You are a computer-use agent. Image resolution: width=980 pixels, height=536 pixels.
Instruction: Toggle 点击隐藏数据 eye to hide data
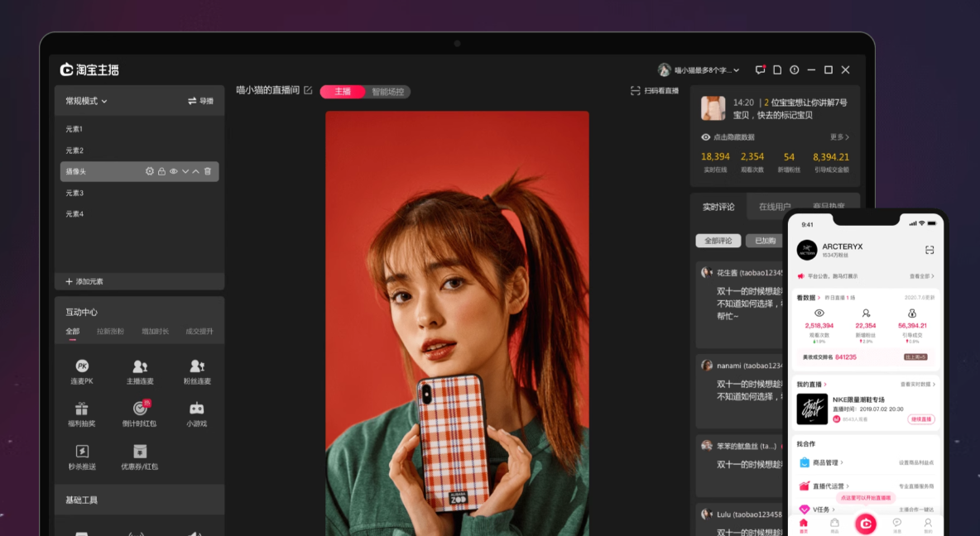point(706,136)
